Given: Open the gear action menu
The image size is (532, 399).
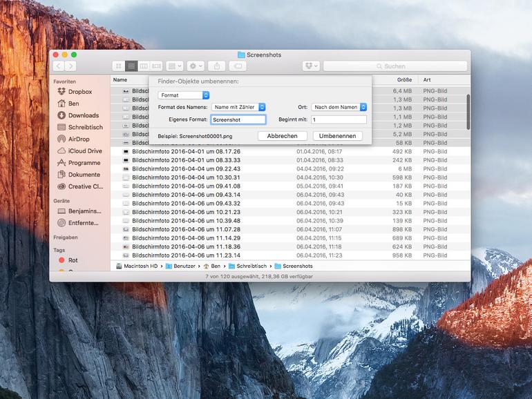Looking at the screenshot, I should tap(196, 66).
